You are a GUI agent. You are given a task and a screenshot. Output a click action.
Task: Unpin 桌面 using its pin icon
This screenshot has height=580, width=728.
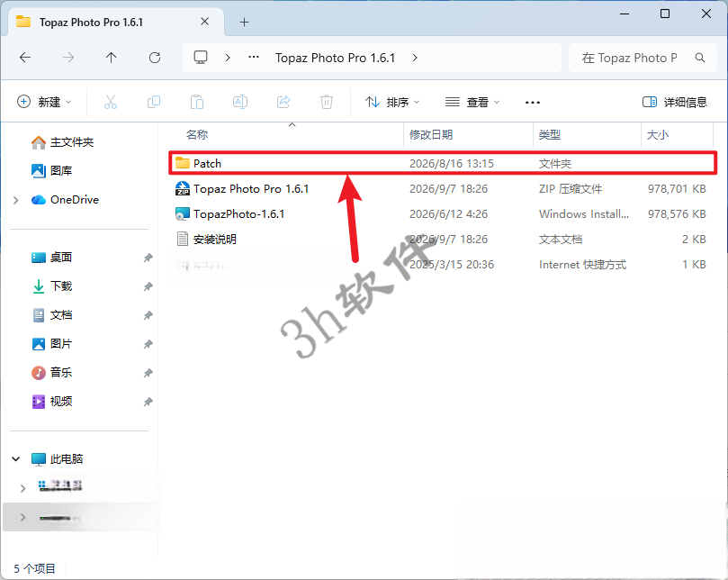click(x=148, y=258)
